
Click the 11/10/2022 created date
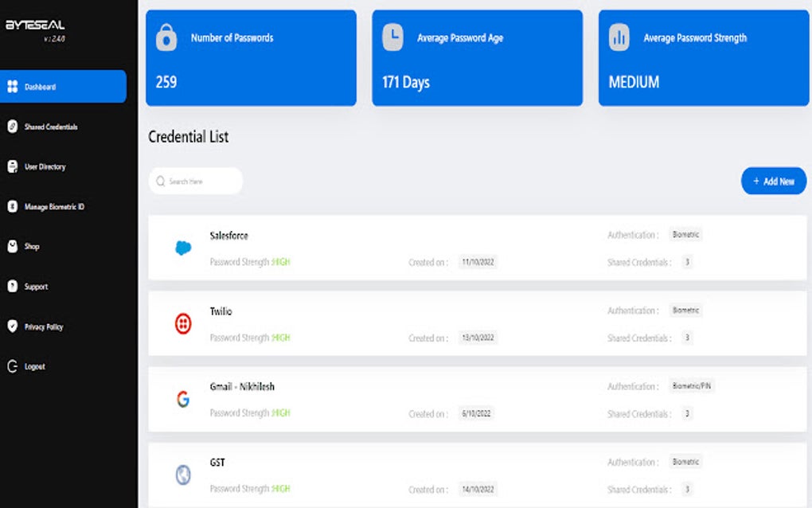478,262
